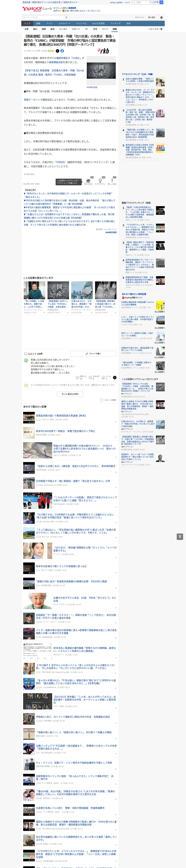The height and width of the screenshot is (868, 186).
Task: Open マイページ link
Action: (139, 18)
